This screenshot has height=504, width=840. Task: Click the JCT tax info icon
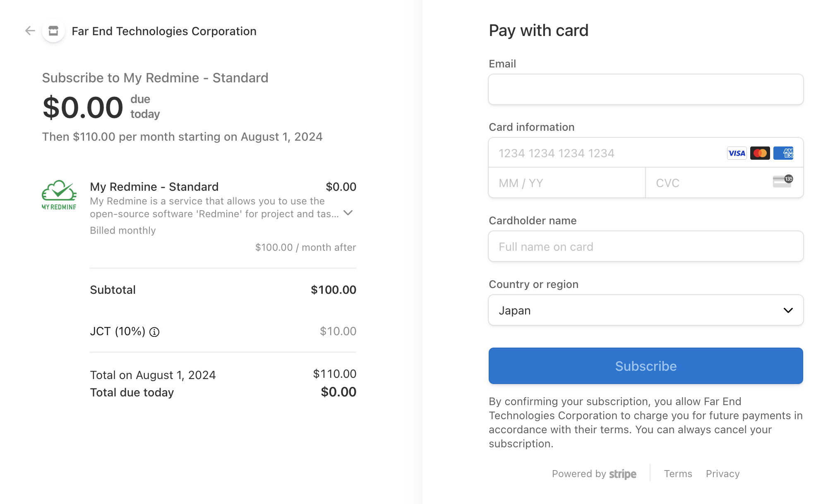coord(154,332)
